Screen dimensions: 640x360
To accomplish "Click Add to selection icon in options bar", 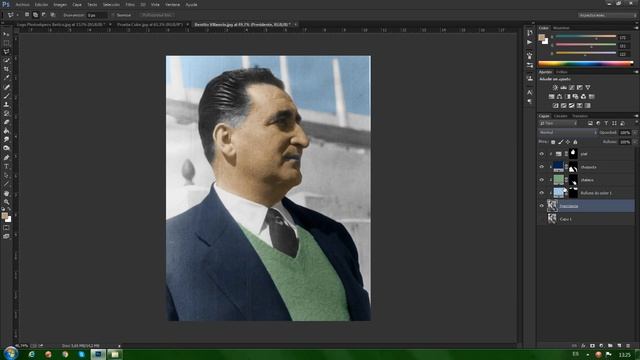I will click(36, 15).
